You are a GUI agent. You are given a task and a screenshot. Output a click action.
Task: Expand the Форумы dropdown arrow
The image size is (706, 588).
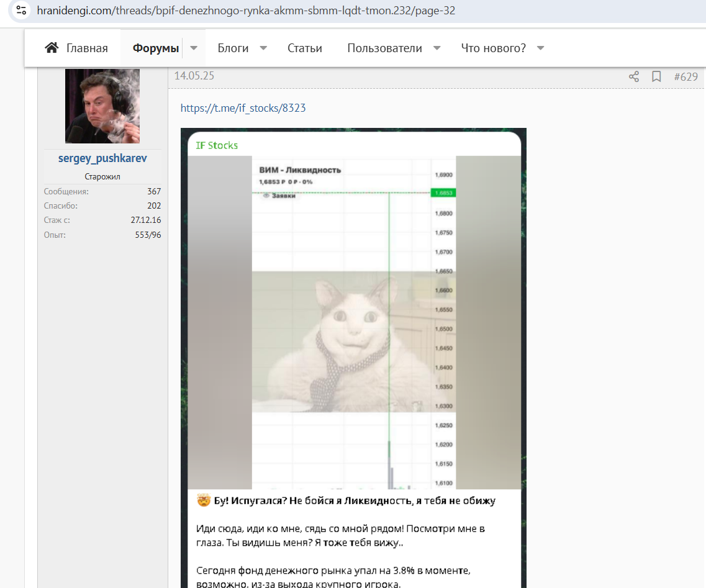click(194, 48)
